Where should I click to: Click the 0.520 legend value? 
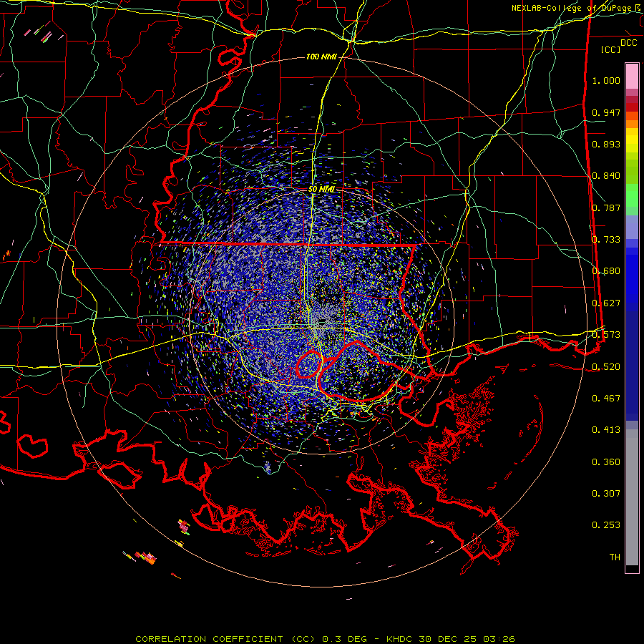pyautogui.click(x=606, y=367)
